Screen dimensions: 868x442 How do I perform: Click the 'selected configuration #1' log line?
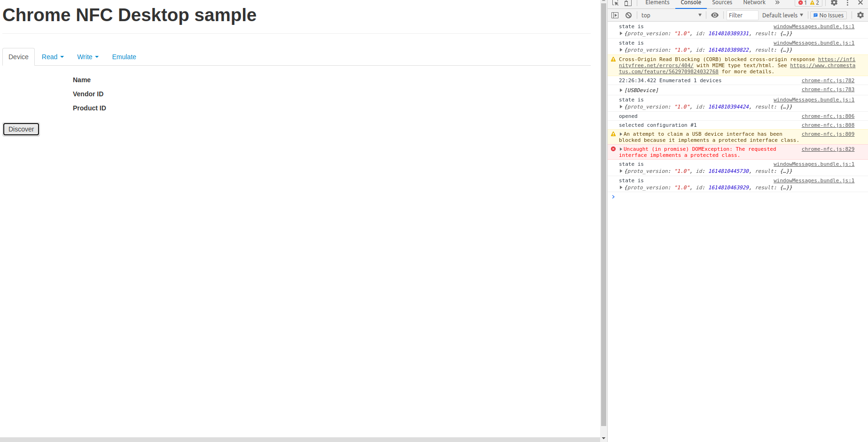point(658,125)
